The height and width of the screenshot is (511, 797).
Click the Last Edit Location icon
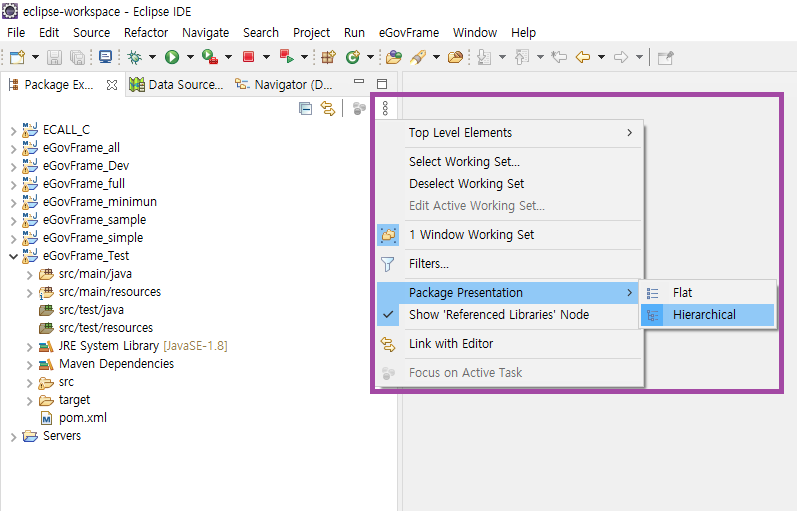[559, 57]
